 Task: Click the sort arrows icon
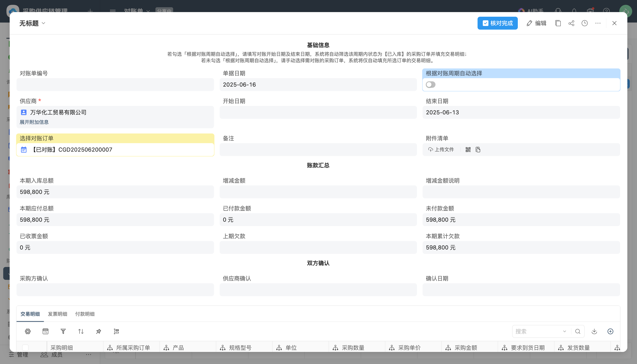coord(81,331)
